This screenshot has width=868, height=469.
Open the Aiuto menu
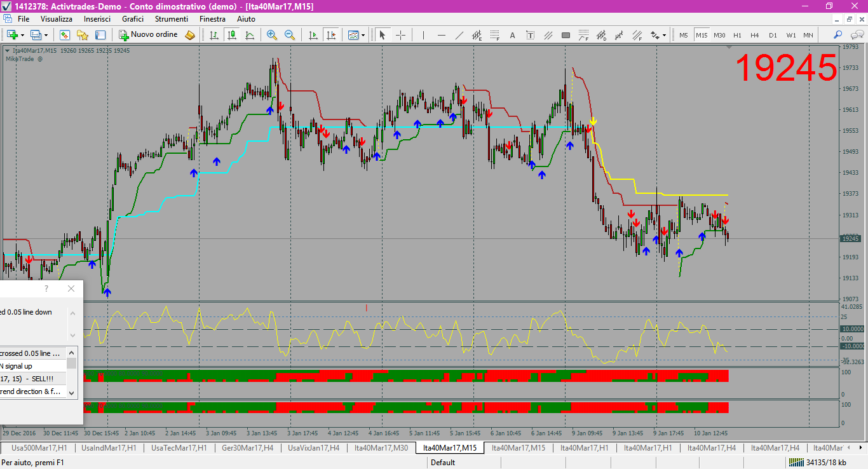point(246,19)
